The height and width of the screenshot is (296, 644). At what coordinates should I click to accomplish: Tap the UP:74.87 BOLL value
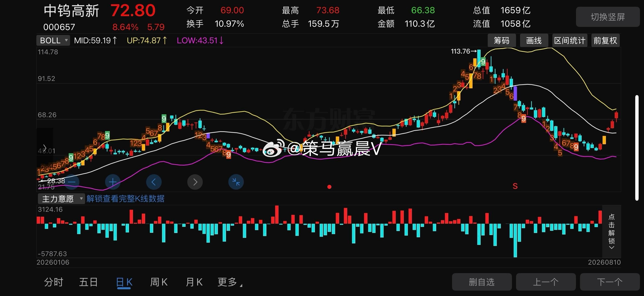click(147, 40)
